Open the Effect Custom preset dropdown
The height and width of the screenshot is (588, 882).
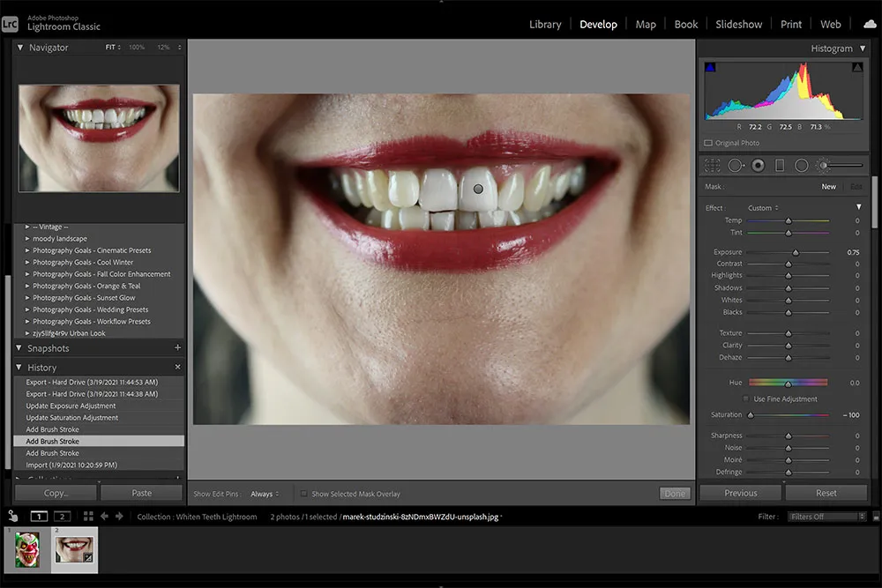click(x=763, y=208)
